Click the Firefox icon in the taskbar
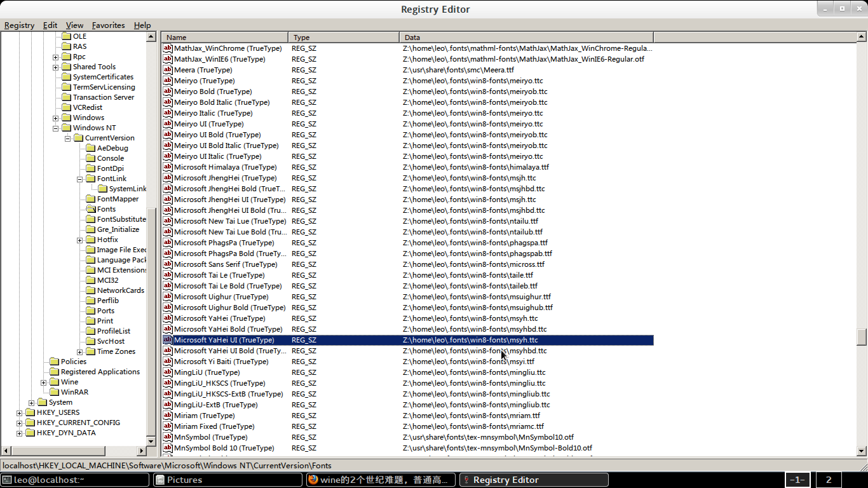Screen dimensions: 868x488 coord(313,480)
